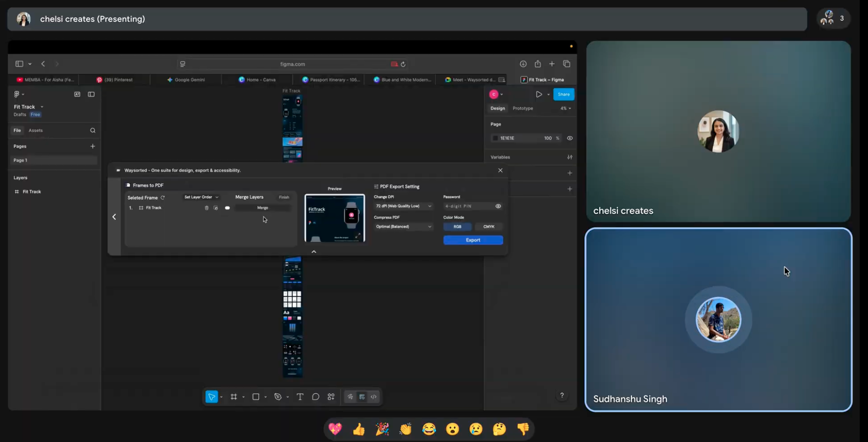Toggle the Fit Track frame switch
The height and width of the screenshot is (442, 868).
227,208
